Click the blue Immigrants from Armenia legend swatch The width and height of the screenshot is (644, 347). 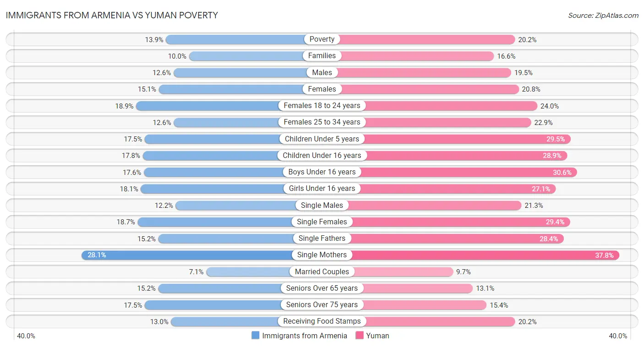[x=256, y=336]
